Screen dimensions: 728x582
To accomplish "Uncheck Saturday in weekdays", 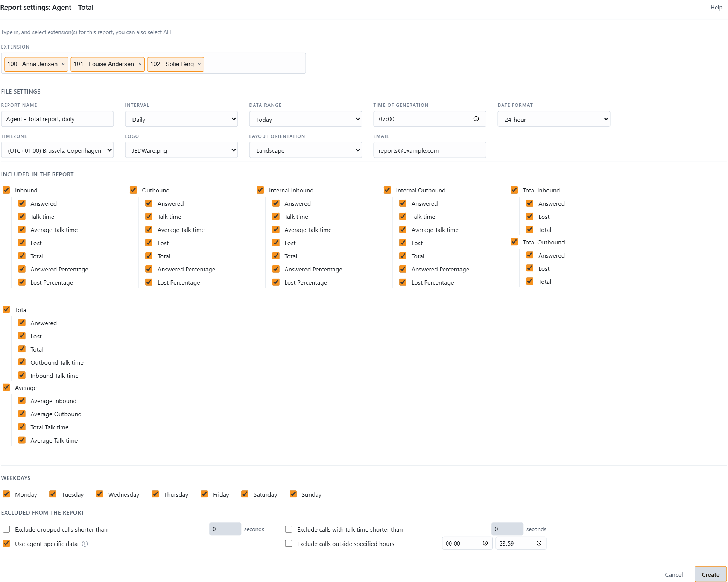I will [245, 494].
